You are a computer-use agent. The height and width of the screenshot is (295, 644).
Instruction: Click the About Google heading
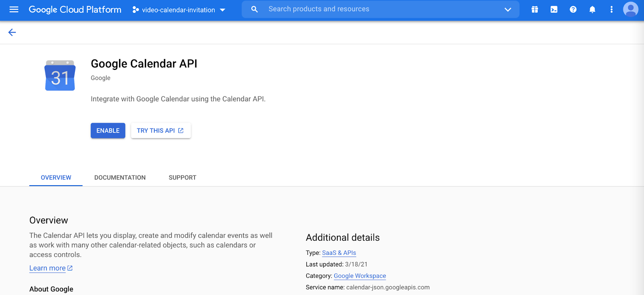click(51, 289)
